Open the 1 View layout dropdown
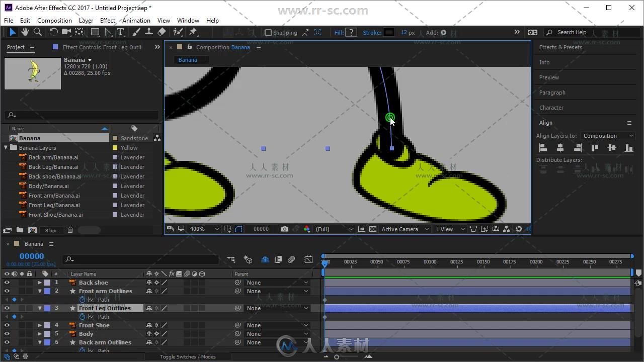Viewport: 644px width, 362px height. tap(450, 229)
